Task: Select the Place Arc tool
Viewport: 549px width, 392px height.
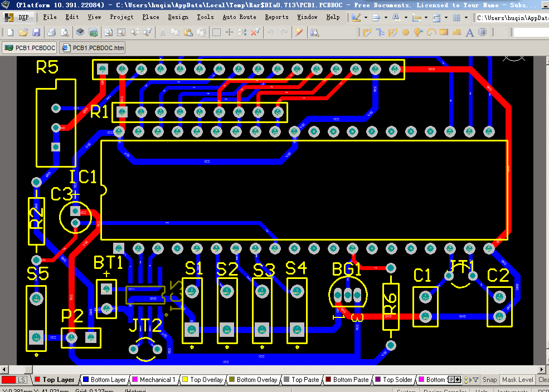Action: [x=431, y=32]
